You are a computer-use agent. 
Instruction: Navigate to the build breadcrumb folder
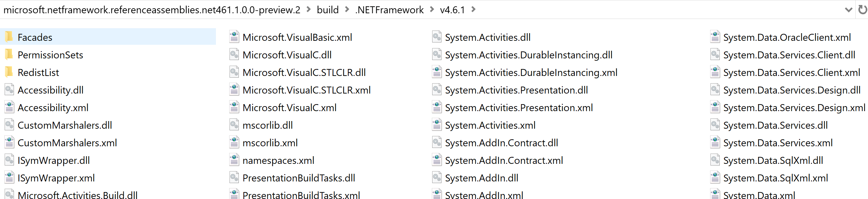327,10
